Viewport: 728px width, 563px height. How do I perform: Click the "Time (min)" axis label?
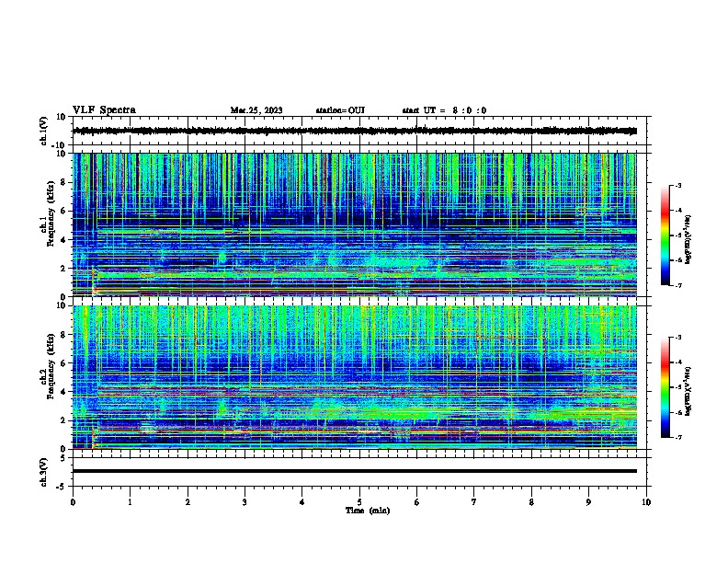click(368, 511)
